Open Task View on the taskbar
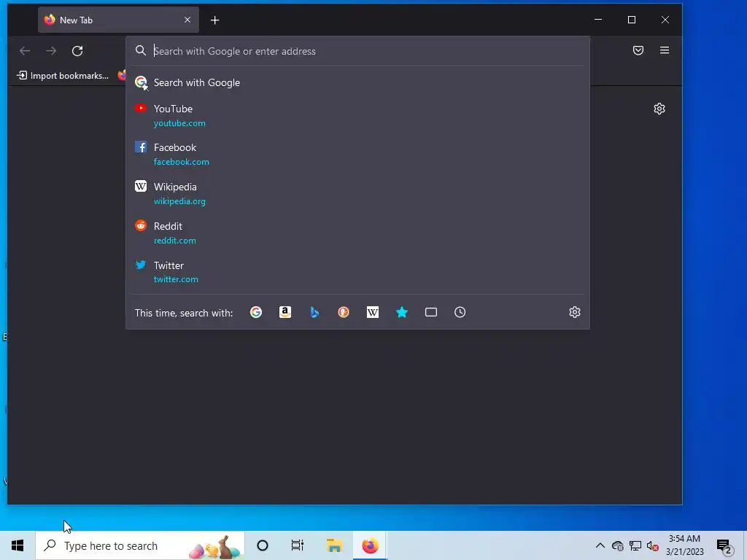 (x=298, y=545)
